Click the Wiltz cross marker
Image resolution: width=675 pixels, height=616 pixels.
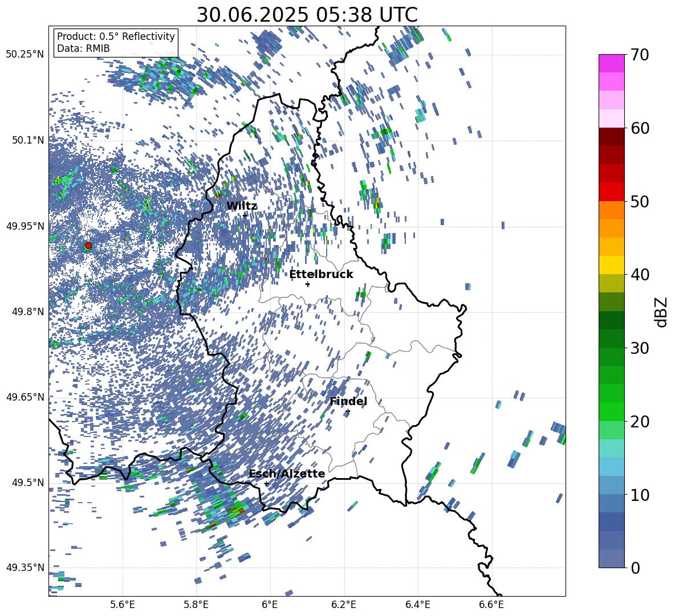[x=245, y=215]
